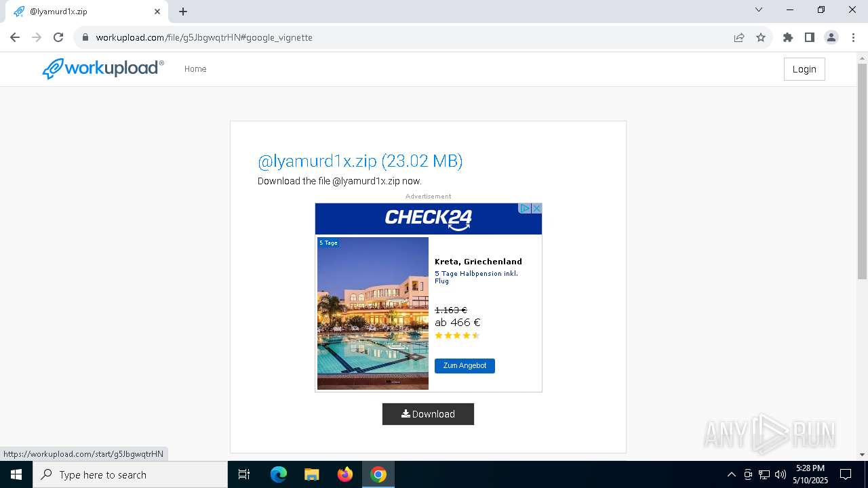Open the taskbar clock showing 5:28 PM
Viewport: 868px width, 488px height.
(x=810, y=474)
